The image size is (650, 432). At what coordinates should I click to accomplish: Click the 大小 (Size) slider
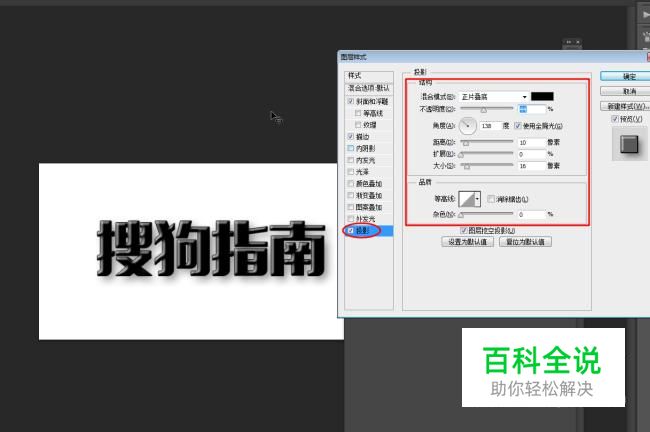click(487, 166)
